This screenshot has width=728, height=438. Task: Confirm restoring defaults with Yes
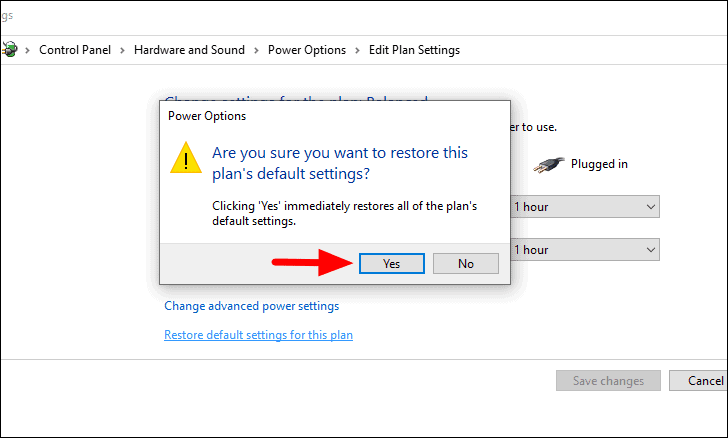pos(391,263)
